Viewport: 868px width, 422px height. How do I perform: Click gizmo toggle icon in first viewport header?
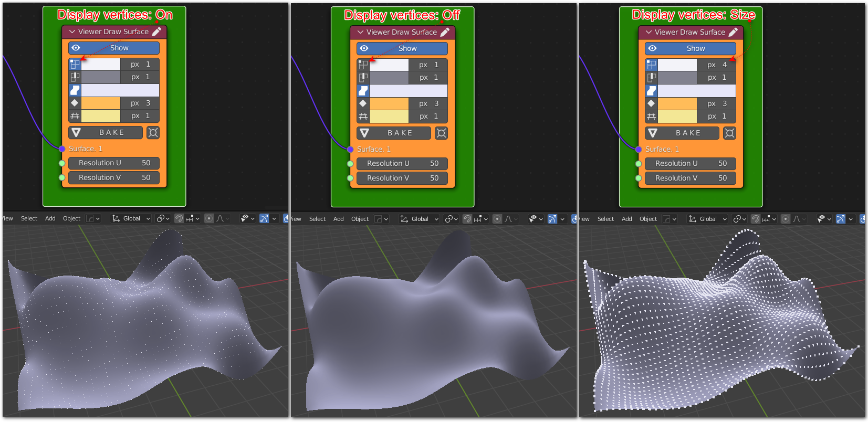point(264,218)
